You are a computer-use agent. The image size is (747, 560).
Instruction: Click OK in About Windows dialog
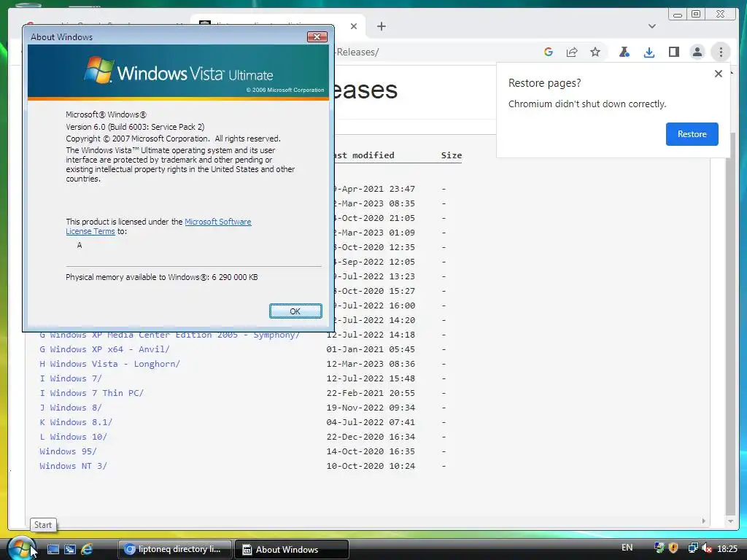pyautogui.click(x=295, y=311)
